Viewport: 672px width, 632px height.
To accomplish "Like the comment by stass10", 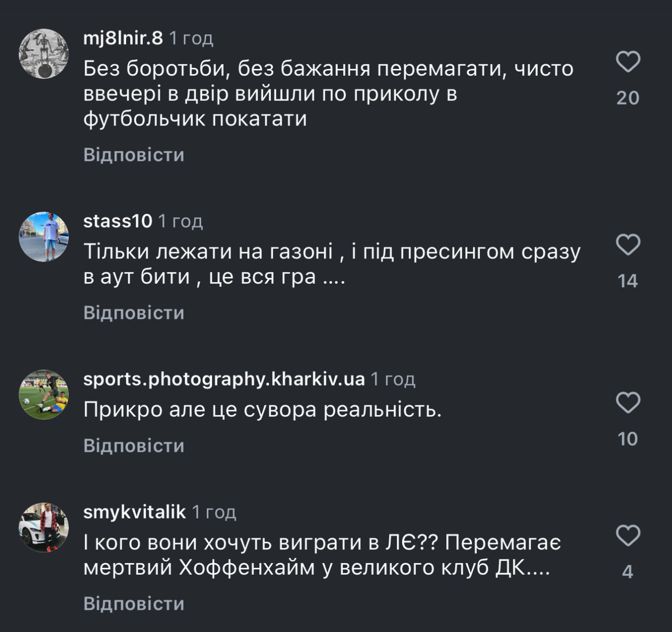I will tap(628, 245).
